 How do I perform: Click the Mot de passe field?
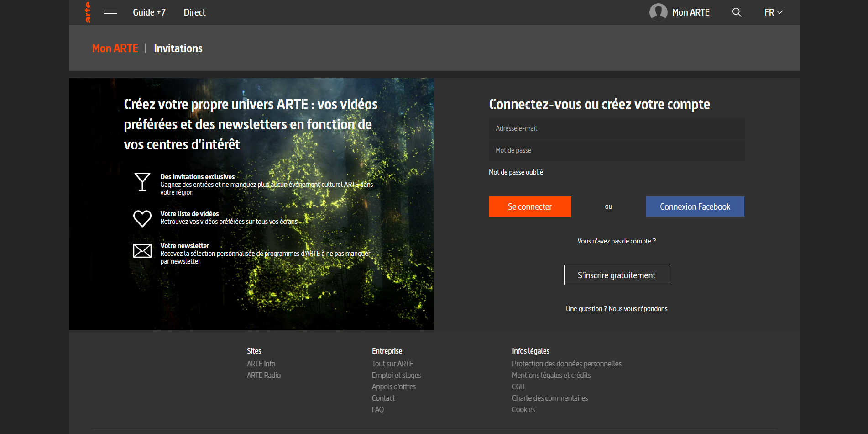(x=617, y=150)
